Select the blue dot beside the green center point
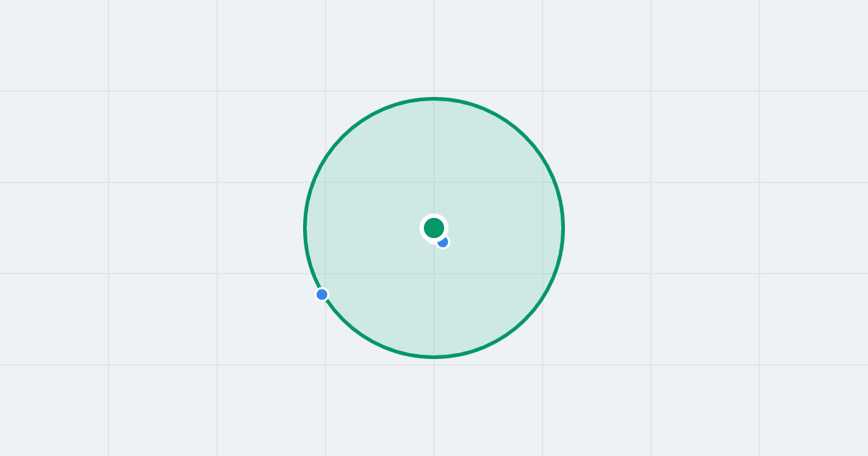The image size is (868, 456). click(x=443, y=242)
